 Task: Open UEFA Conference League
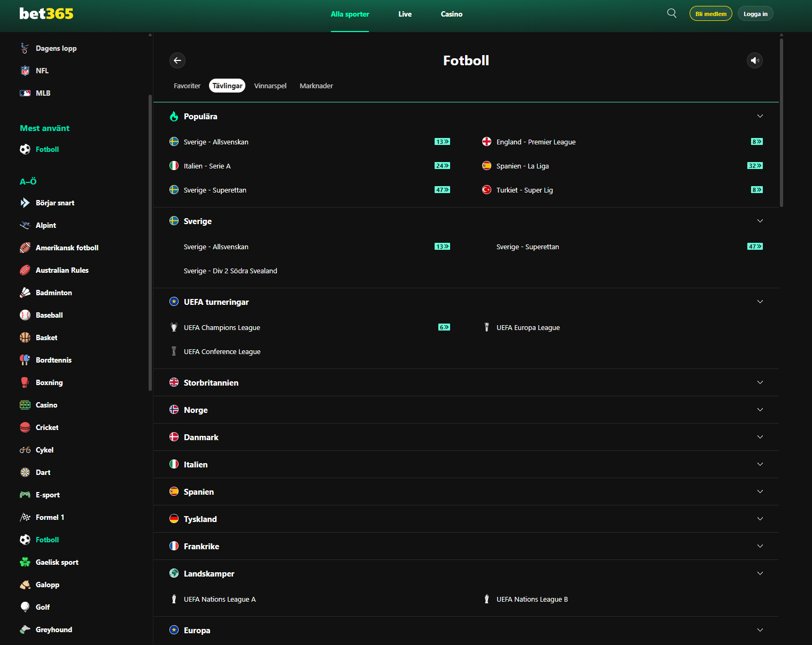(x=222, y=351)
